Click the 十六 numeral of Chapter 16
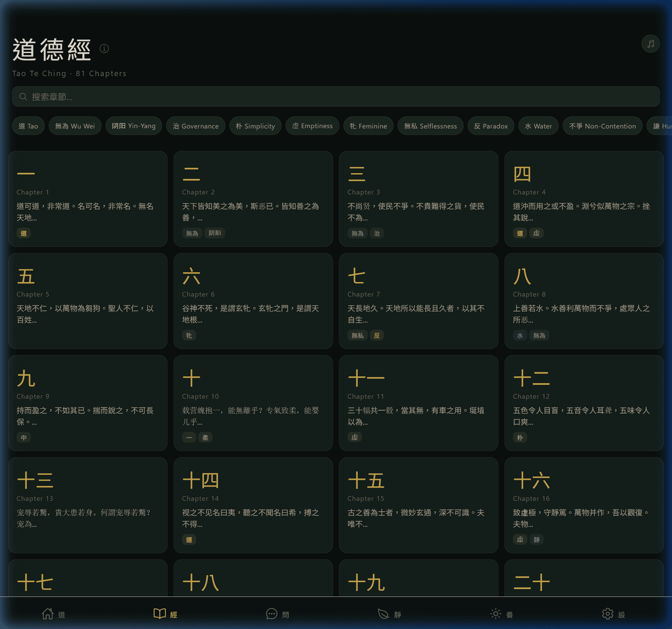 coord(532,481)
